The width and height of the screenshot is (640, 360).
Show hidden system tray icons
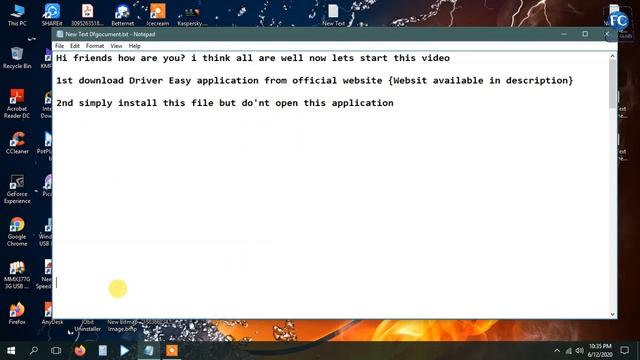pos(557,351)
